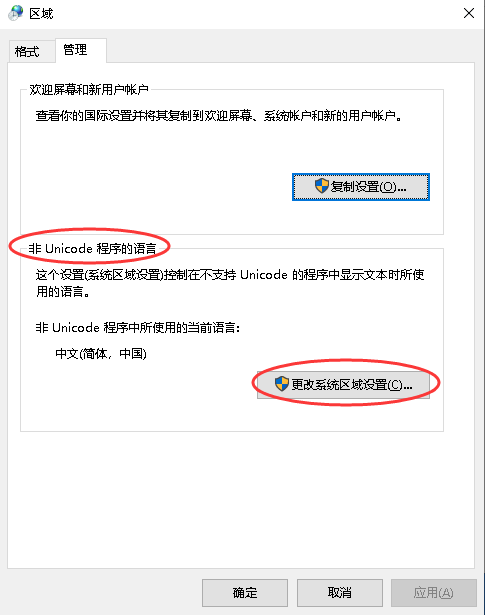Click the shield icon on 复制设置 button
This screenshot has width=485, height=615.
pos(322,186)
